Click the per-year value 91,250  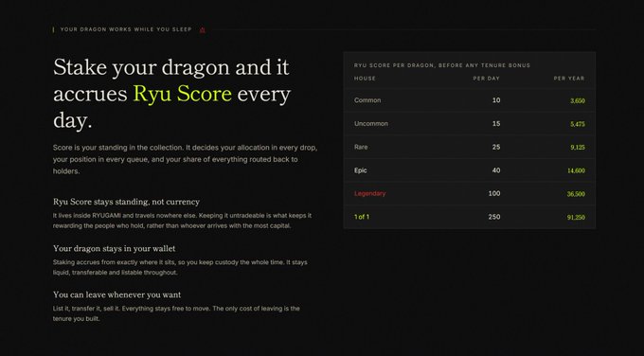576,218
